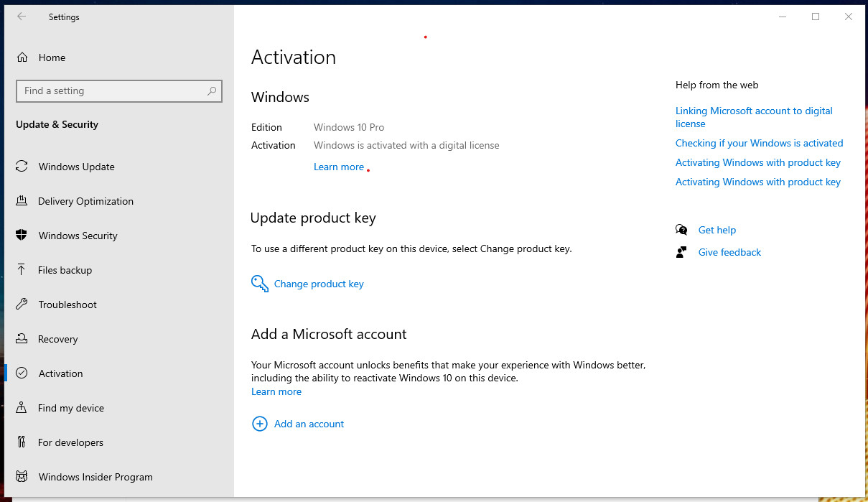Screen dimensions: 868x502
Task: Click the Windows Security shield icon
Action: (22, 236)
